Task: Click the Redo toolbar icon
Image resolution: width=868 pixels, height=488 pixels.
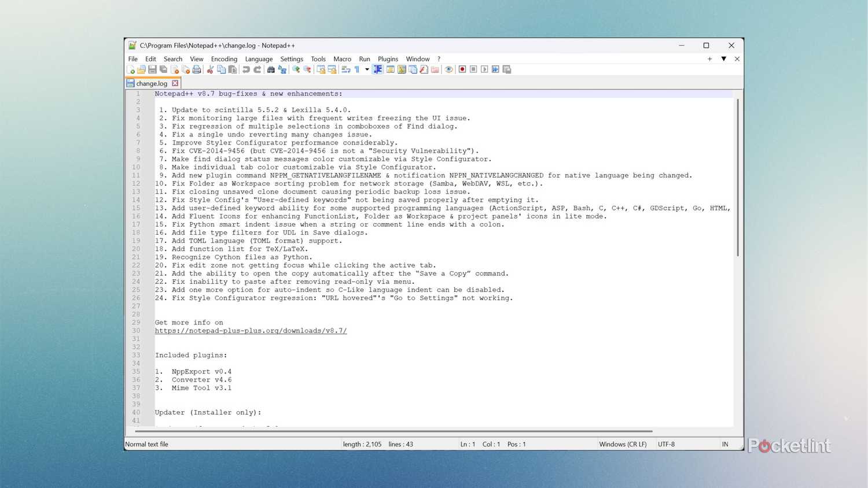Action: [x=258, y=69]
